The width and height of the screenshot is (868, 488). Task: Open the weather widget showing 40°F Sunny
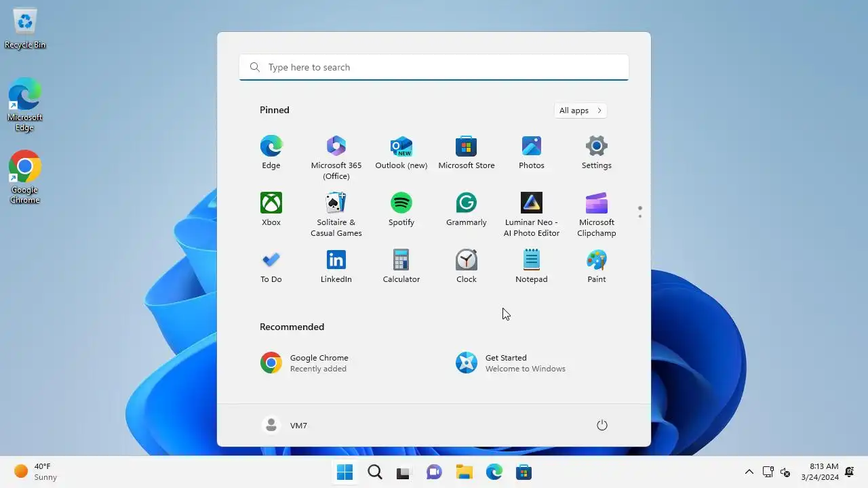pos(35,472)
